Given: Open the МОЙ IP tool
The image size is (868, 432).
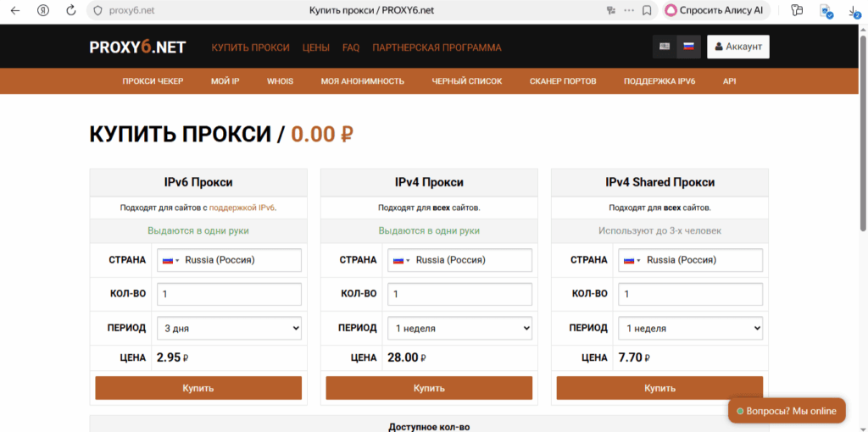Looking at the screenshot, I should click(x=225, y=81).
